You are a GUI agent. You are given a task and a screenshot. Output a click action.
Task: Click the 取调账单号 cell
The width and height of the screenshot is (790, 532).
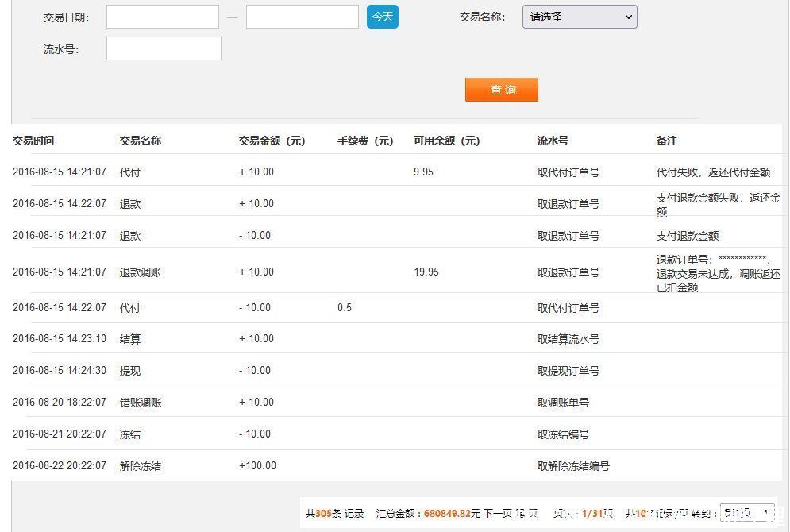(x=563, y=403)
